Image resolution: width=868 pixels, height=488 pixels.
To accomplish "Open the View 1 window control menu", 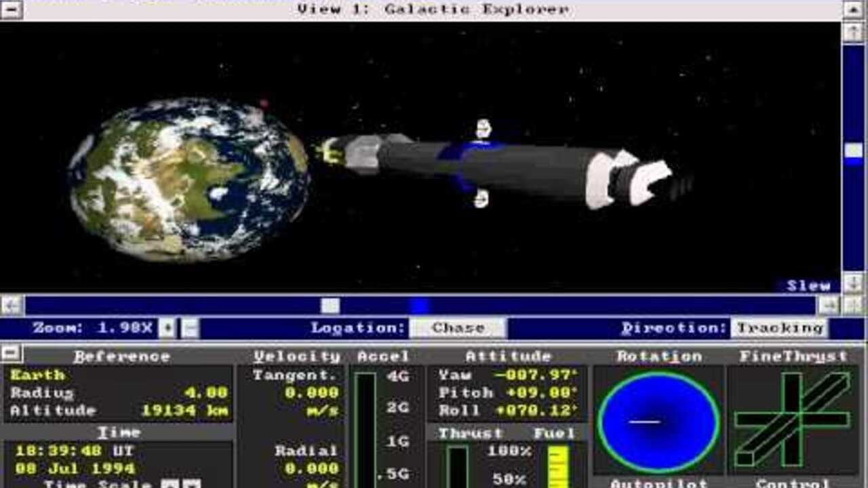I will click(x=12, y=9).
